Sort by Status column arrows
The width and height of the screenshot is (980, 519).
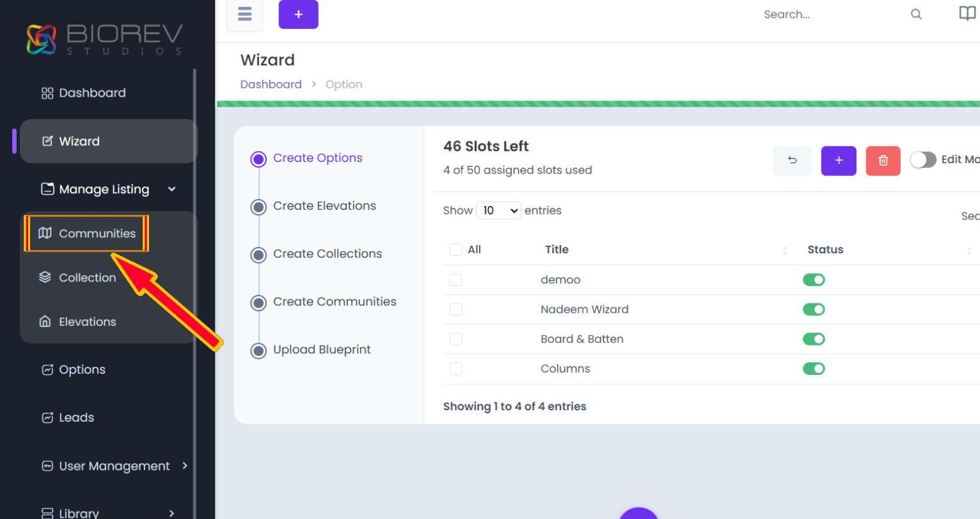(970, 250)
